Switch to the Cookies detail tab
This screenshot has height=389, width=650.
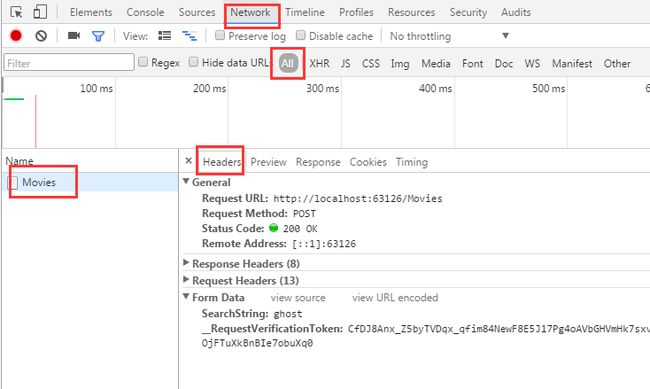coord(368,162)
